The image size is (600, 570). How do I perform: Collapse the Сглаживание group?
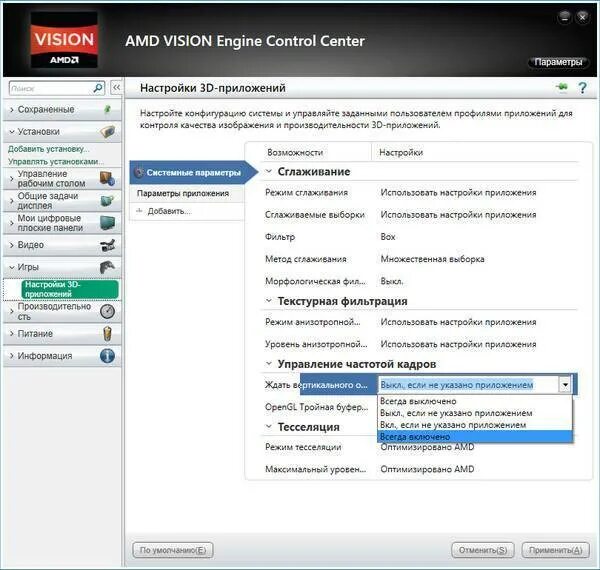[269, 171]
